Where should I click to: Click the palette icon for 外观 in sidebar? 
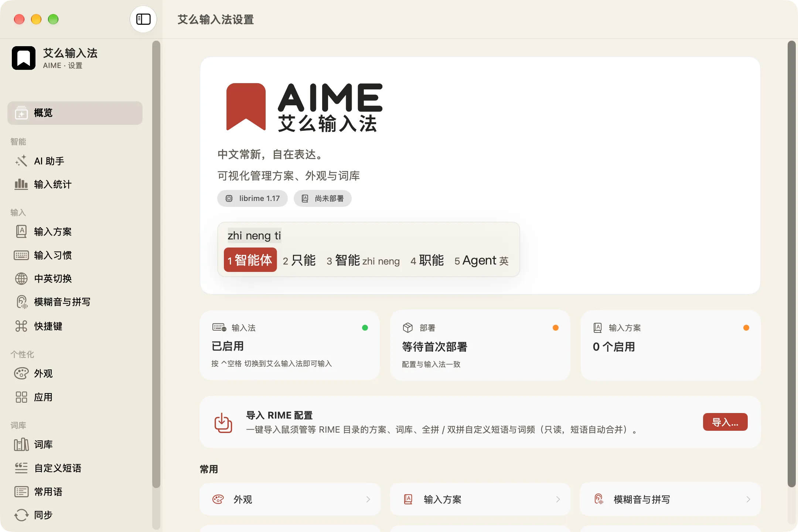tap(21, 374)
